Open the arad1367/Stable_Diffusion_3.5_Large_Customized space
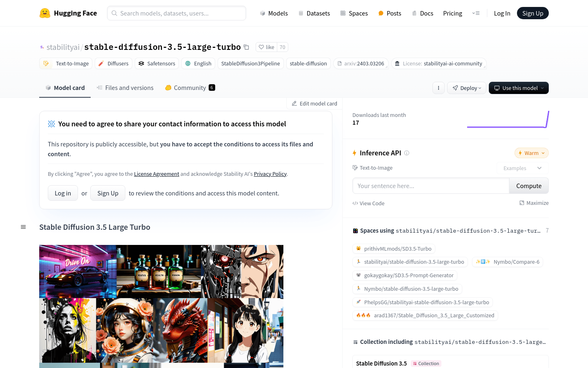 click(425, 315)
